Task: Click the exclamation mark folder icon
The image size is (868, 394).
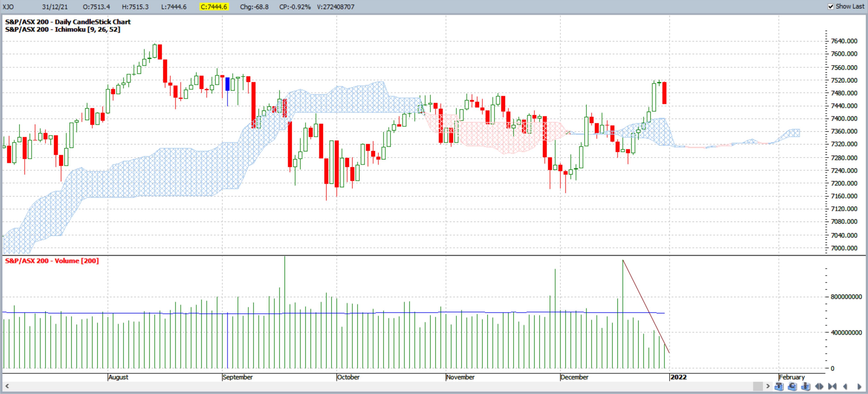Action: [806, 386]
